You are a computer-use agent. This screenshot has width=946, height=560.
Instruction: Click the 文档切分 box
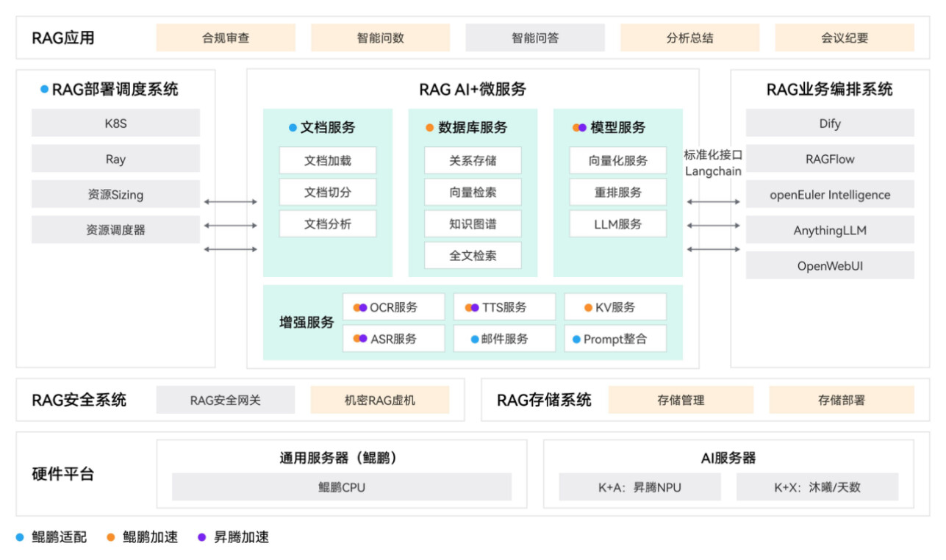click(x=328, y=192)
